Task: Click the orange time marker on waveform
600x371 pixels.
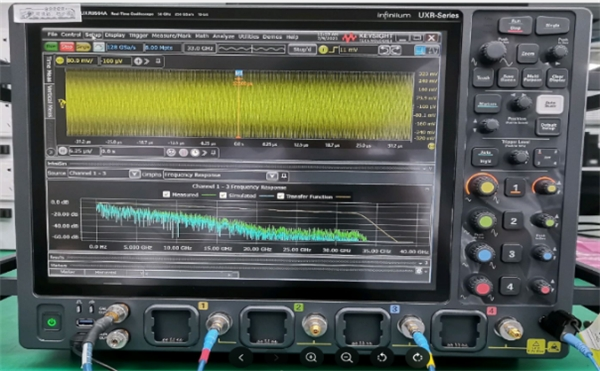Action: tap(238, 73)
